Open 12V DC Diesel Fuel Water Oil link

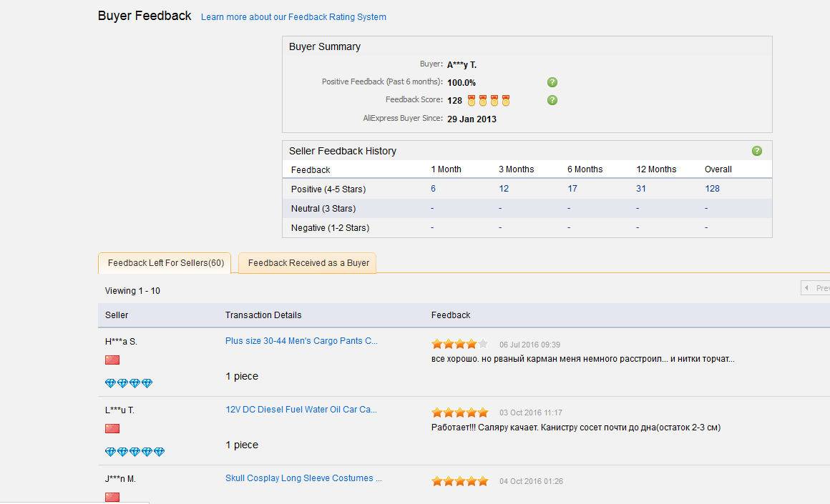click(x=301, y=410)
